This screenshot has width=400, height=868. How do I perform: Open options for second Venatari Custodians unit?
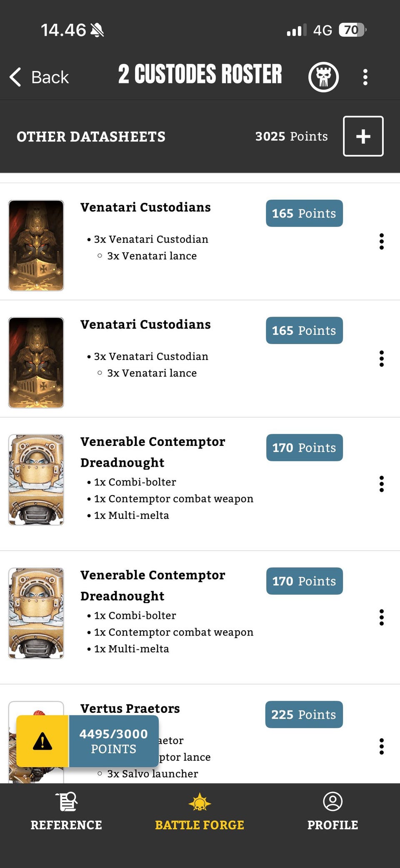click(381, 359)
